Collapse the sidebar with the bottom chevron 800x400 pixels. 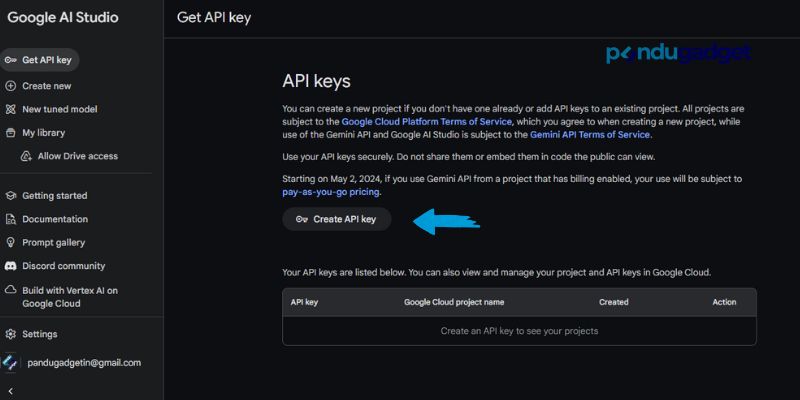[10, 390]
